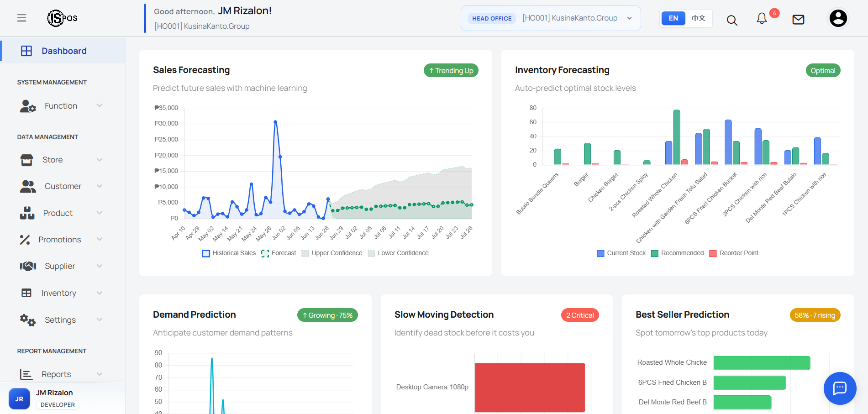Select EN language option
868x414 pixels.
[x=673, y=18]
